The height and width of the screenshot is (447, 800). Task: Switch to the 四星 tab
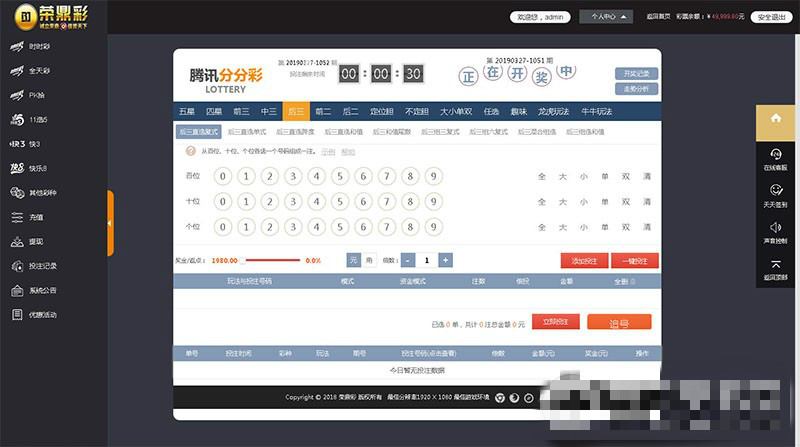[214, 111]
